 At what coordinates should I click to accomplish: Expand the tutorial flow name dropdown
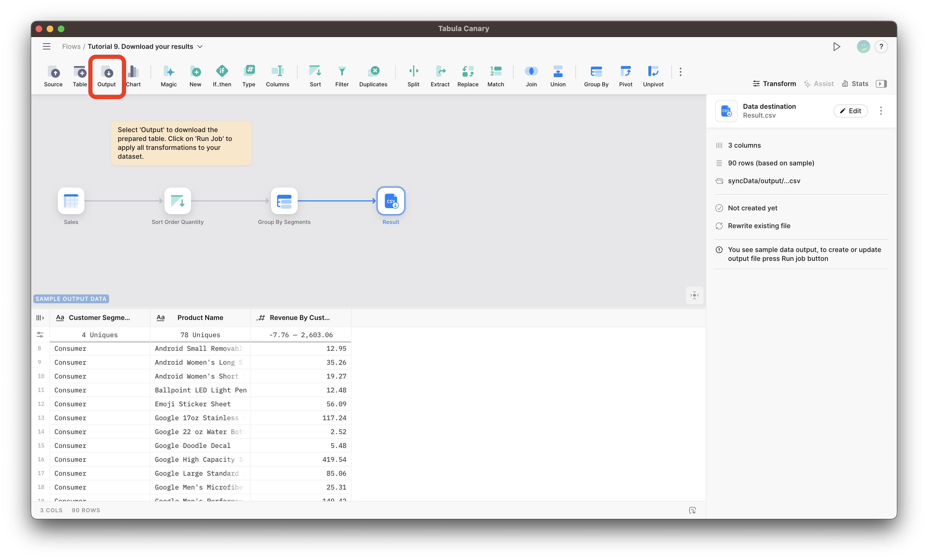coord(200,47)
